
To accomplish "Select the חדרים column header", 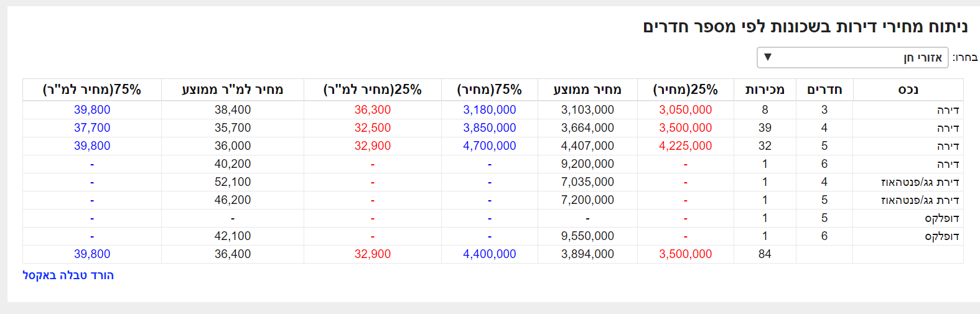I will point(824,90).
